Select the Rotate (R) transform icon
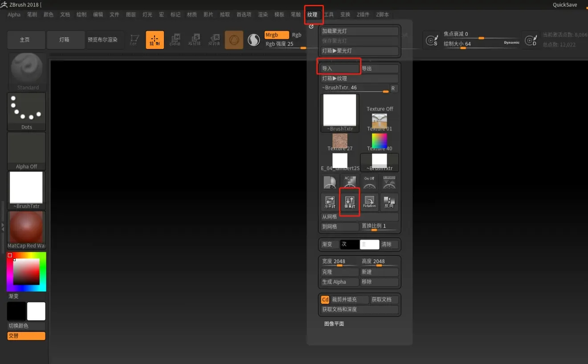 pos(214,40)
